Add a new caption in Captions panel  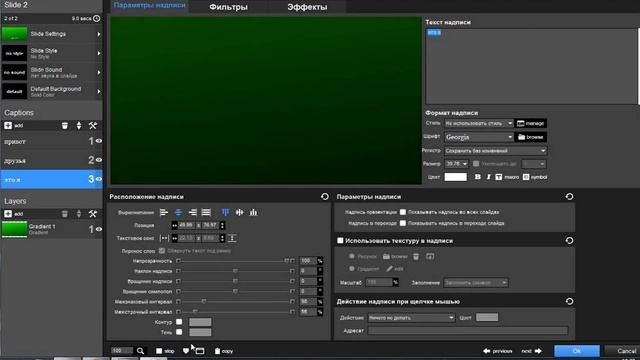click(x=13, y=126)
